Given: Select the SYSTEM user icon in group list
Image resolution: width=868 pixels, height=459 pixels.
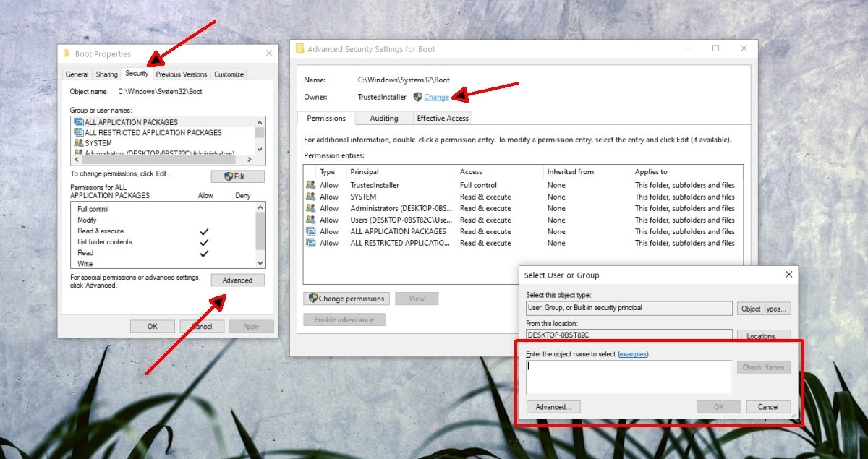Looking at the screenshot, I should 79,143.
